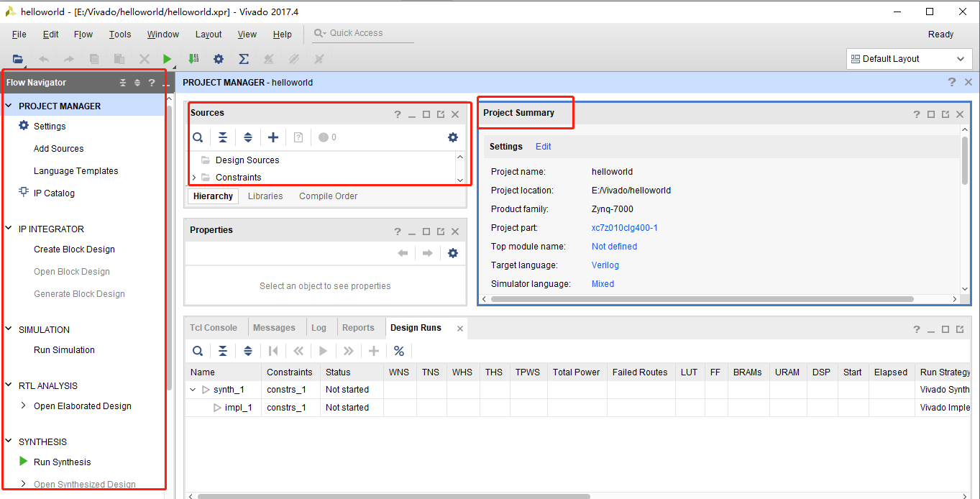Click the Open Project folder toolbar icon
Viewport: 980px width, 499px height.
point(18,59)
